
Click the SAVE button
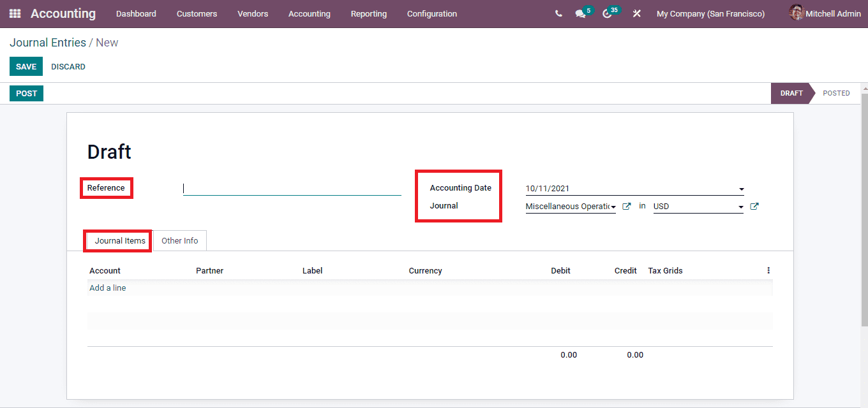point(26,66)
